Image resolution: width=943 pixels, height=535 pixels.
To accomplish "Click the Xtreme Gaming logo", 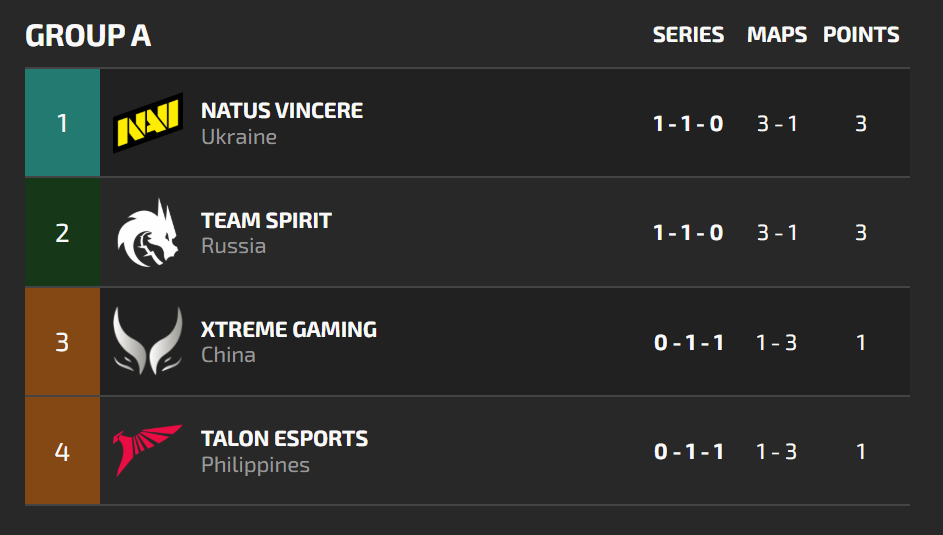I will pos(147,342).
